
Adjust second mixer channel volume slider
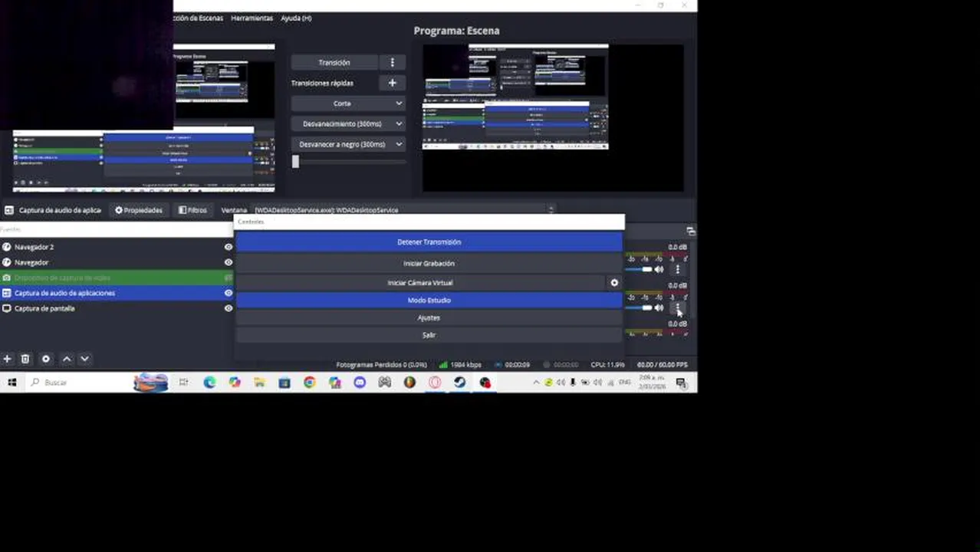(647, 307)
